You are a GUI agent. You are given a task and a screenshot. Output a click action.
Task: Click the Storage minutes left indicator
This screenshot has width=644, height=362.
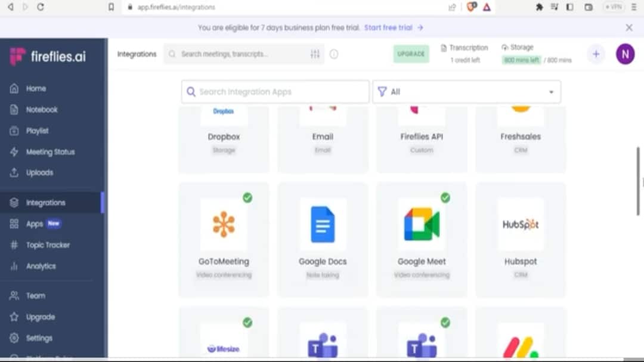pyautogui.click(x=537, y=54)
